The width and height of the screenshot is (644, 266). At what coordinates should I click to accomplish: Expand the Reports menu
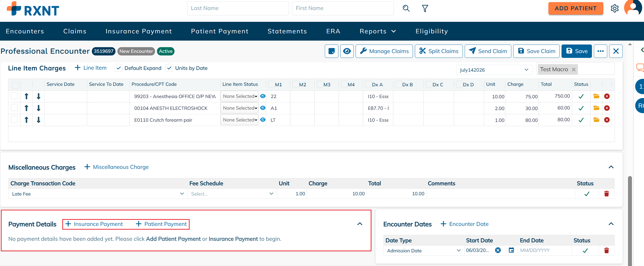coord(378,31)
